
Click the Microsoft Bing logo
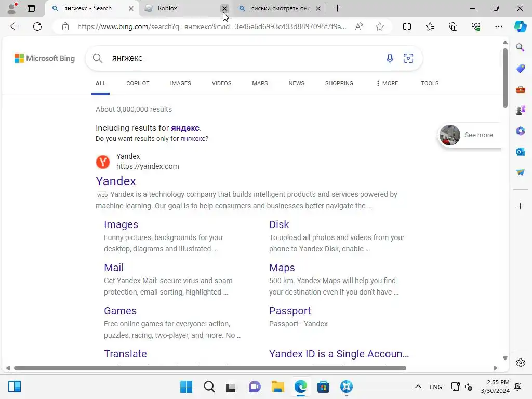tap(45, 58)
